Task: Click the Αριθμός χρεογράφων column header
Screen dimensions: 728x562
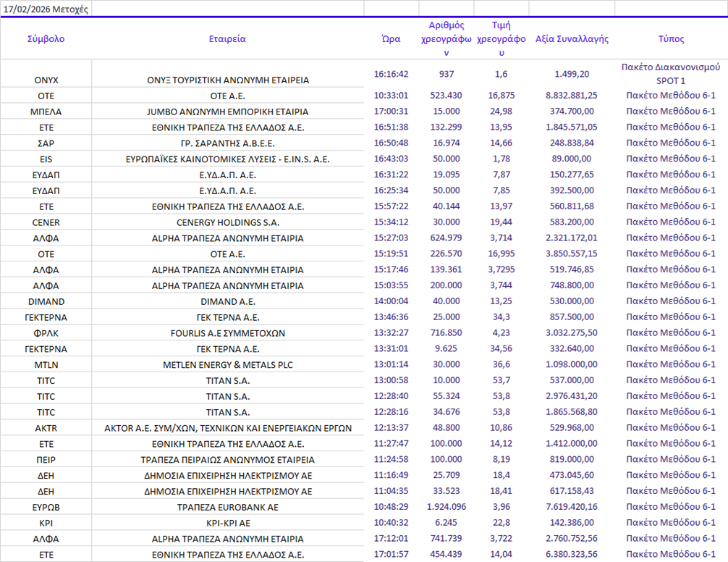Action: 446,39
